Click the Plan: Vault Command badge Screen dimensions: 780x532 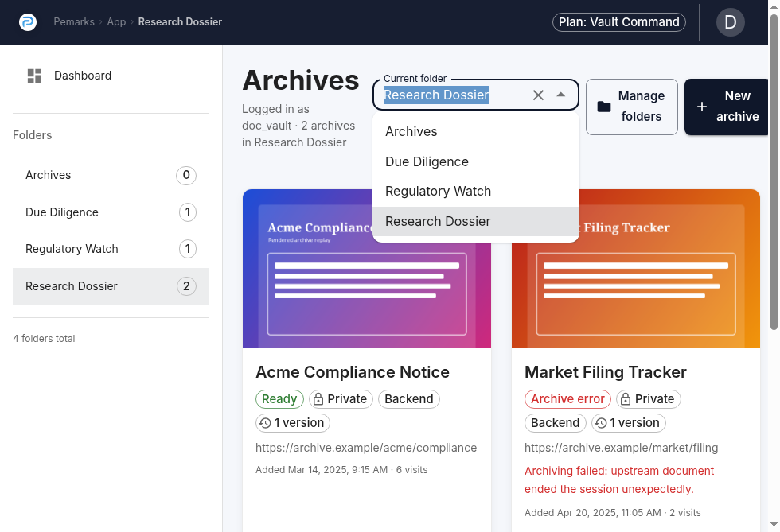point(619,22)
